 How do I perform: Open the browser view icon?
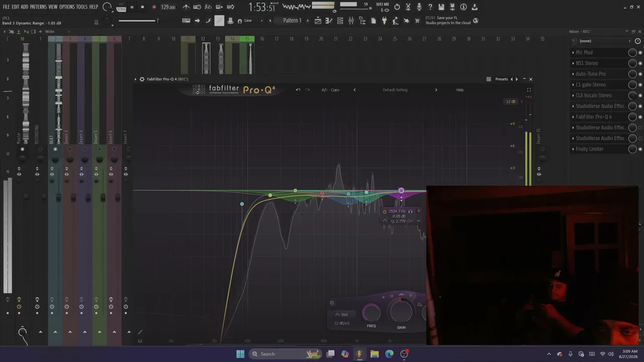[362, 21]
